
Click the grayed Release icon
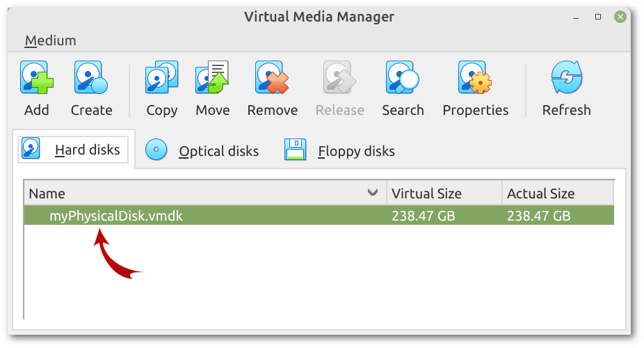[x=339, y=77]
